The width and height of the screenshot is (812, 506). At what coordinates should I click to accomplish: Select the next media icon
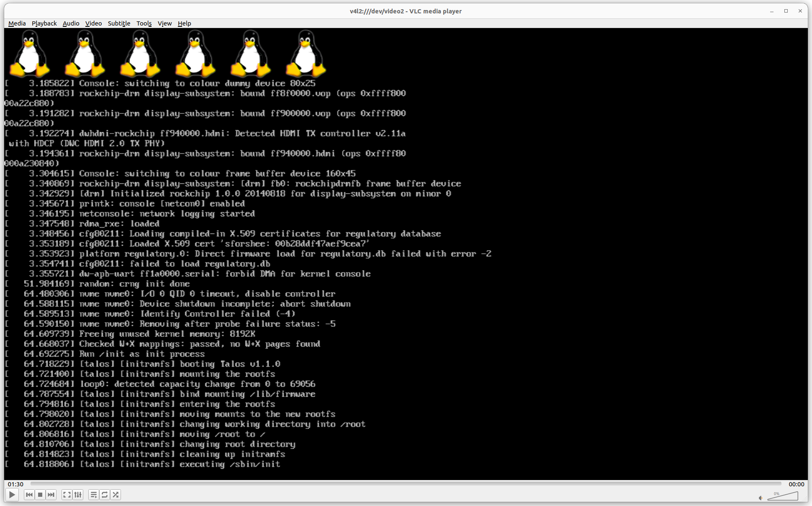click(x=51, y=495)
